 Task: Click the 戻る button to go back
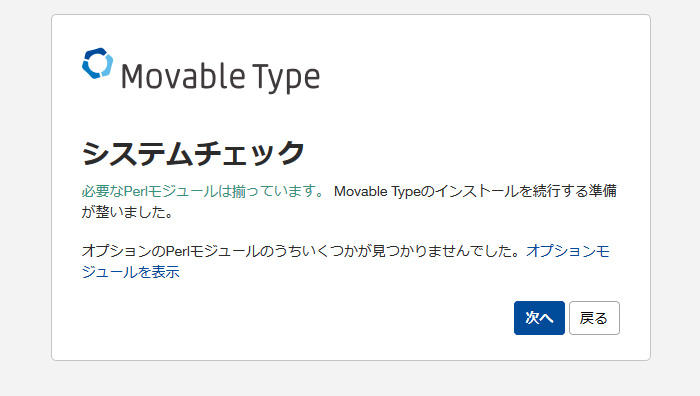pos(594,318)
